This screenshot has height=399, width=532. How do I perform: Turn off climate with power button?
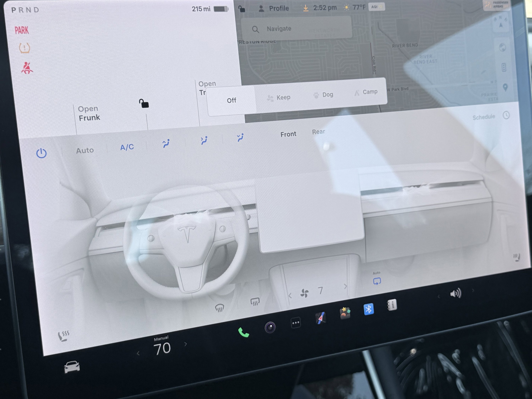click(41, 153)
